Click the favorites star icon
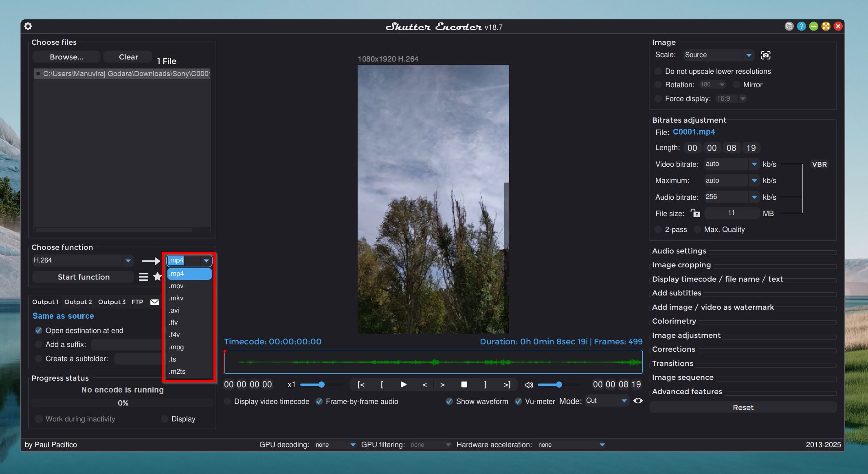Screen dimensions: 868x474 (157, 277)
